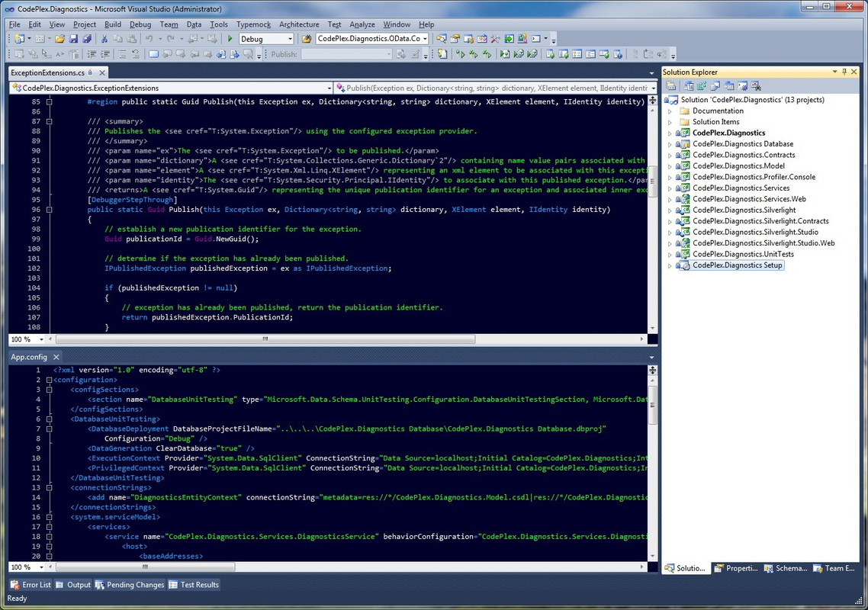Collapse the region outline at line 85

[50, 102]
